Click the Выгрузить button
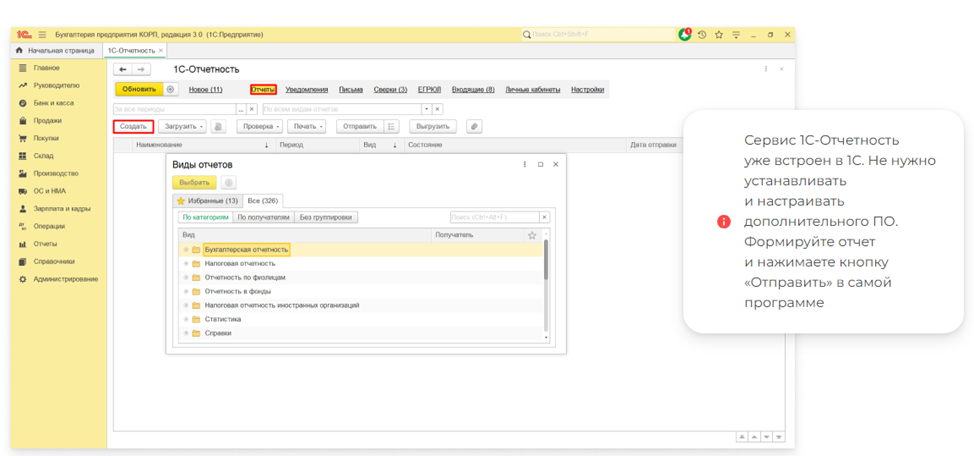This screenshot has height=456, width=974. pyautogui.click(x=433, y=126)
